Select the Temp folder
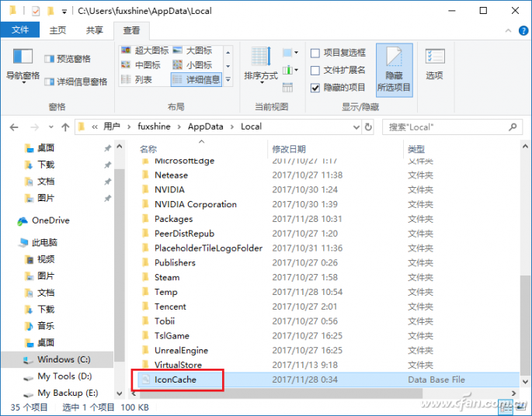The height and width of the screenshot is (416, 532). pyautogui.click(x=166, y=293)
